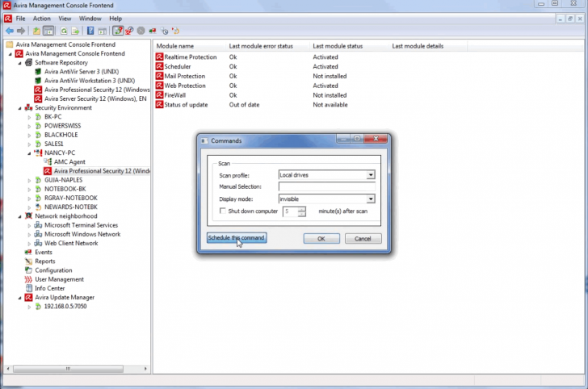
Task: Click the Events node icon in tree
Action: pos(28,253)
